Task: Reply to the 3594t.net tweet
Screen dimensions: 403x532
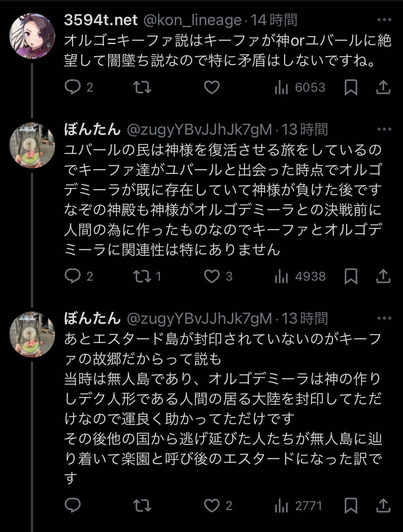Action: point(73,87)
